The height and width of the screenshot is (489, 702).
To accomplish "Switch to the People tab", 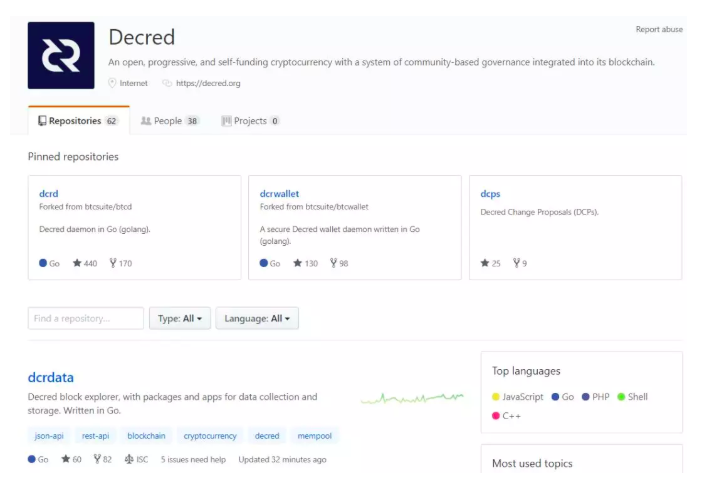I will pyautogui.click(x=169, y=121).
